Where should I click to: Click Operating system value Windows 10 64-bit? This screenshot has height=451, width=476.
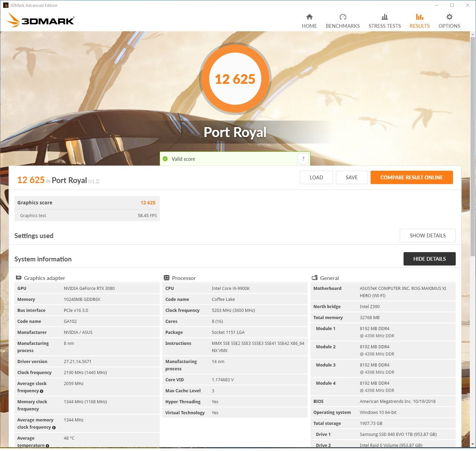[x=378, y=412]
